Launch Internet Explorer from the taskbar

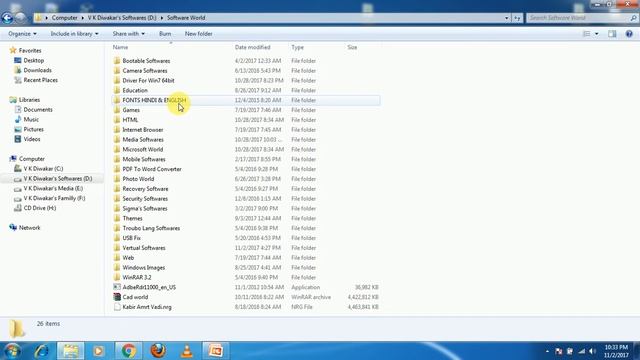pyautogui.click(x=41, y=351)
